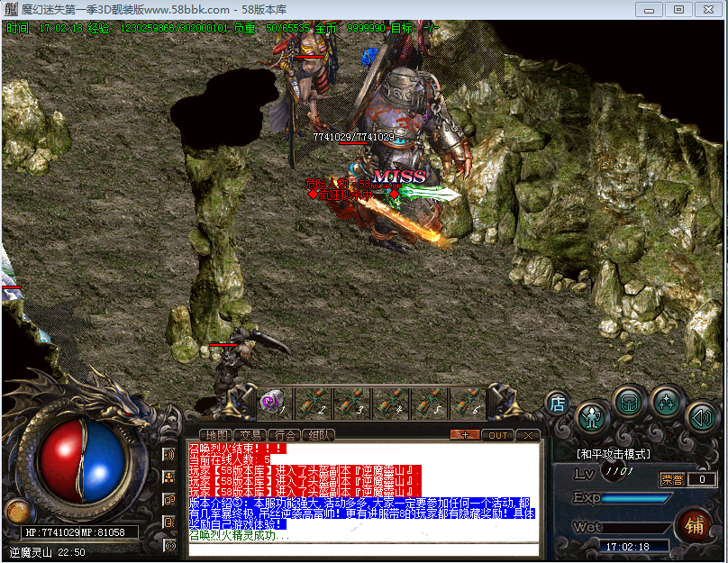Click the 目标 target readout in top bar
This screenshot has height=563, width=728.
pyautogui.click(x=414, y=28)
